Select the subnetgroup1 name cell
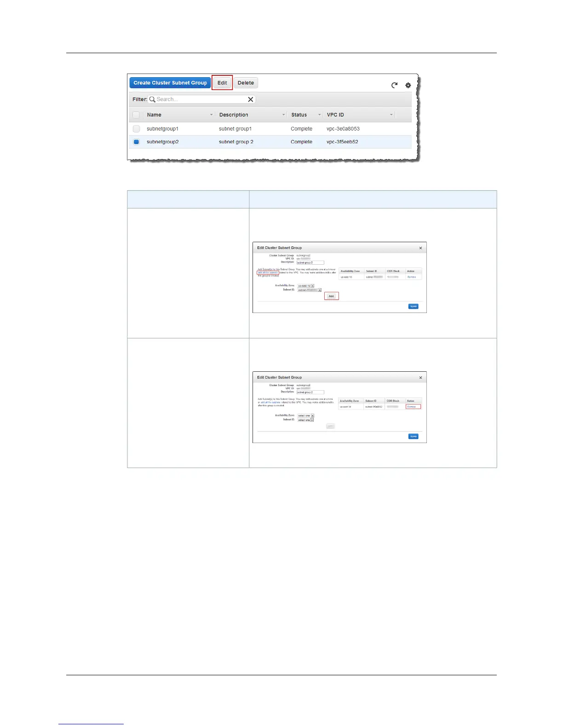 [x=162, y=129]
